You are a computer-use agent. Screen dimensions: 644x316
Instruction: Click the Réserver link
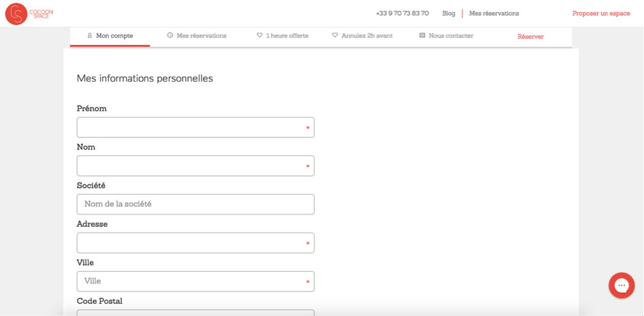(x=530, y=37)
